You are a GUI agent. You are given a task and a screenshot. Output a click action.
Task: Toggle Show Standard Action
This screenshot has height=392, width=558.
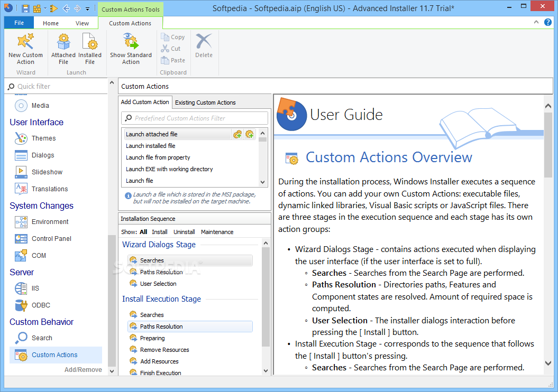(x=131, y=49)
